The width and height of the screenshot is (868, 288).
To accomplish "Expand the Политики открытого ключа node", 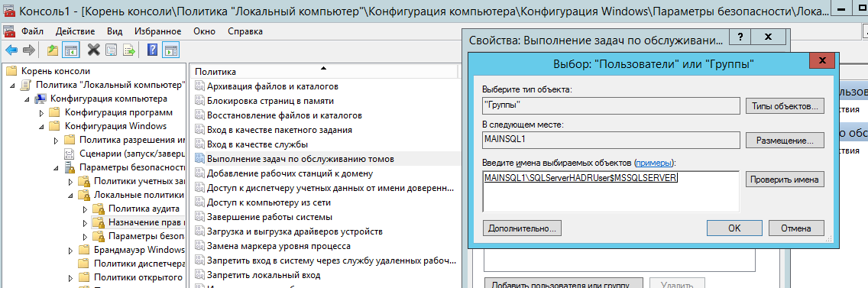I will (x=70, y=277).
